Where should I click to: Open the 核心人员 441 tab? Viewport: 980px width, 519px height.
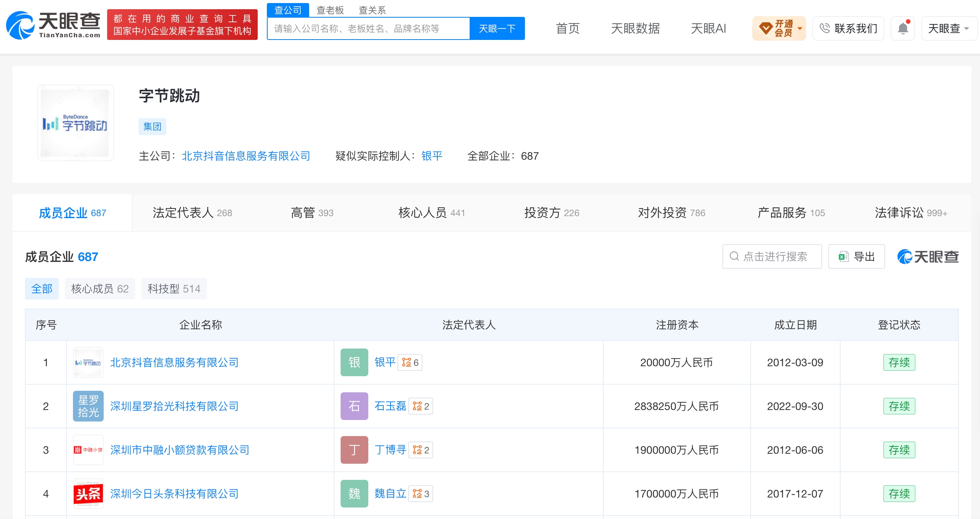point(432,213)
